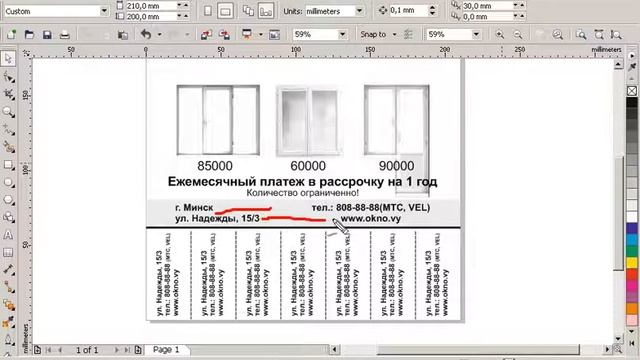Select the Polygon tool

point(8,200)
